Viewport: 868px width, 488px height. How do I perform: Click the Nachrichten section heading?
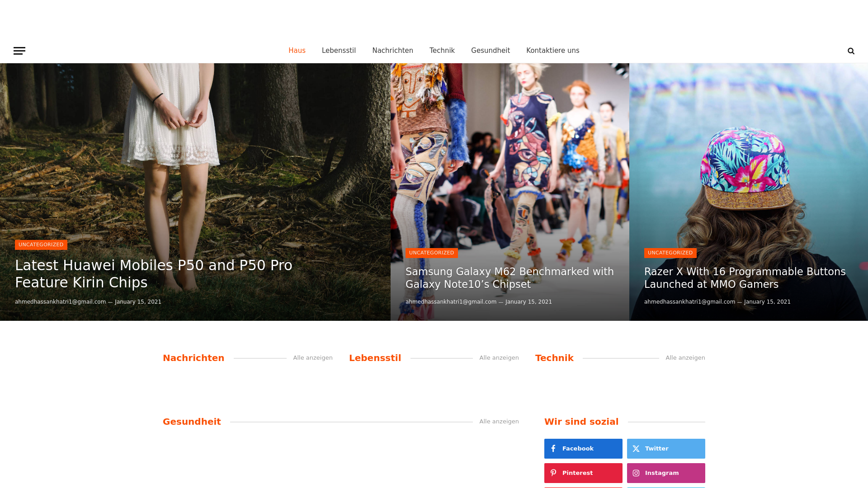point(193,358)
